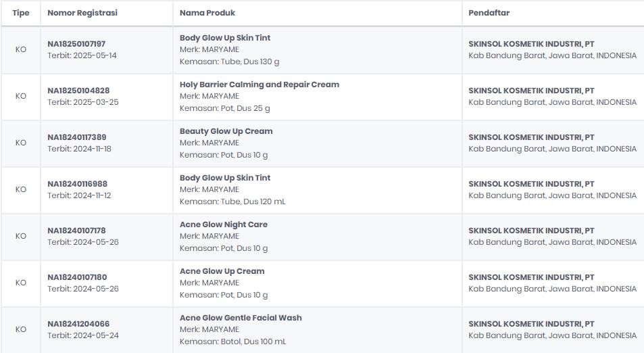Click the Tipe column header
This screenshot has width=644, height=353.
21,13
